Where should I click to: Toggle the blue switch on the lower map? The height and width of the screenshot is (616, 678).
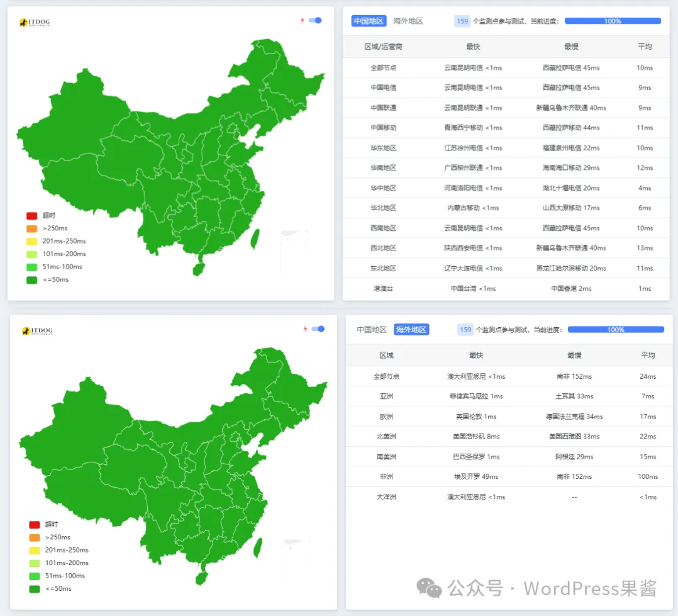[x=318, y=328]
